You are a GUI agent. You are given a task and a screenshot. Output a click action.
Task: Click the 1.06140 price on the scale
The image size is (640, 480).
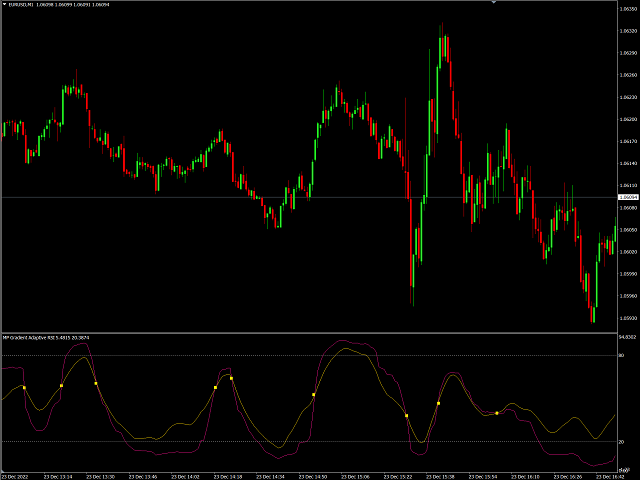click(x=627, y=163)
